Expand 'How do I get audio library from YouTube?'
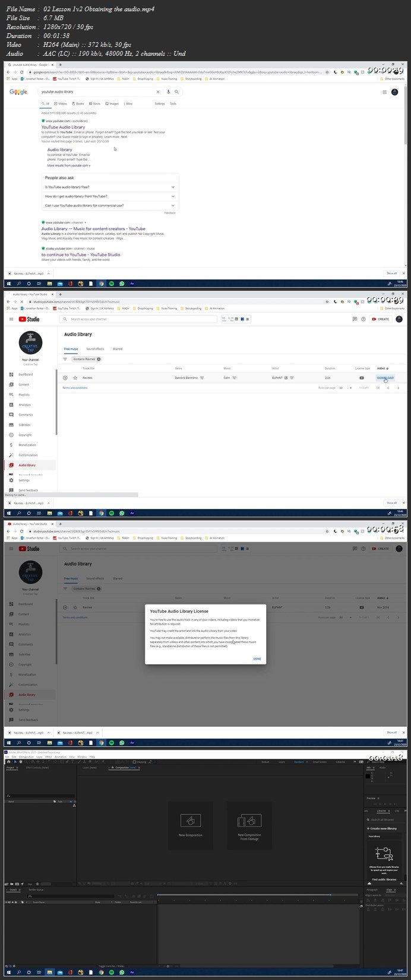 tap(110, 196)
